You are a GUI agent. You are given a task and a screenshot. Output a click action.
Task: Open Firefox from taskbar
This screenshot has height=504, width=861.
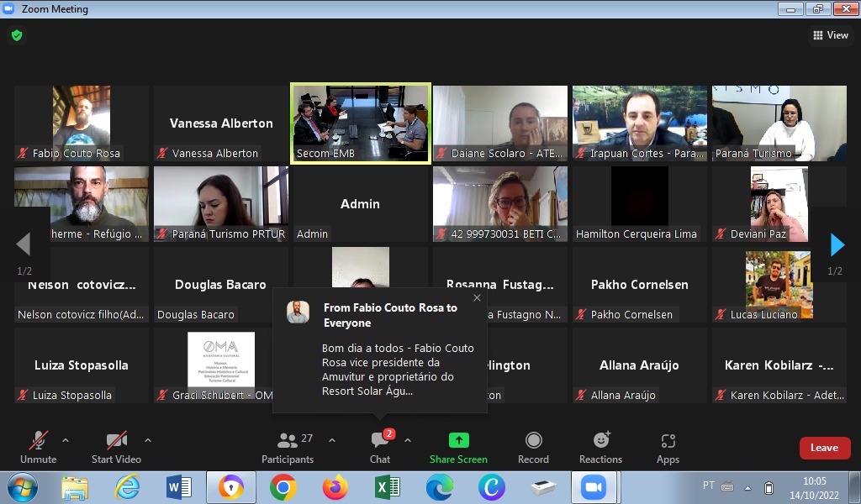335,487
